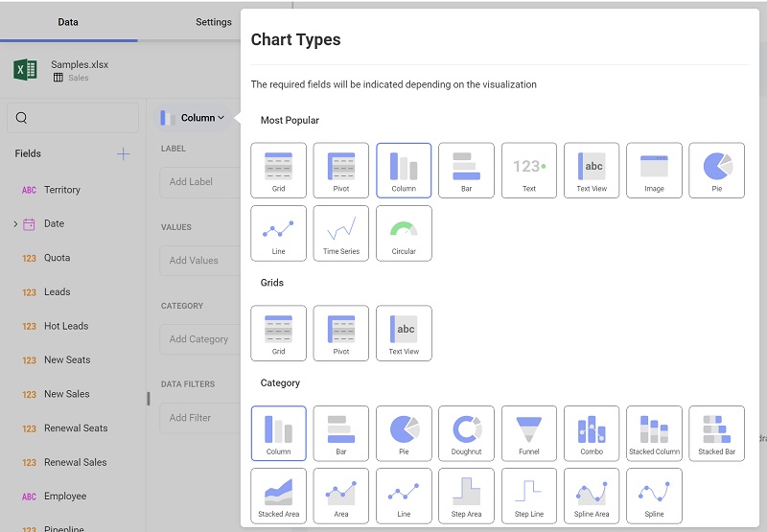Switch to the Settings tab
Viewport: 767px width, 532px height.
pyautogui.click(x=213, y=22)
